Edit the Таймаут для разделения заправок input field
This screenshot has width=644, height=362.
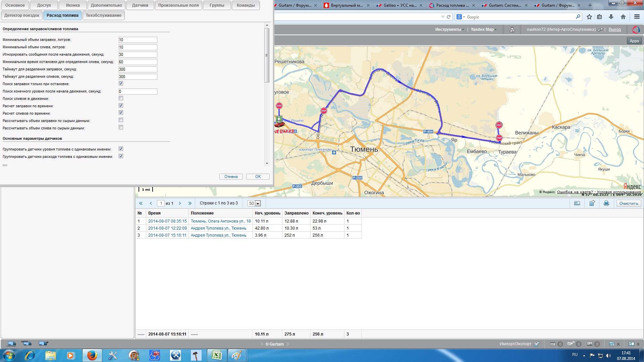point(137,69)
